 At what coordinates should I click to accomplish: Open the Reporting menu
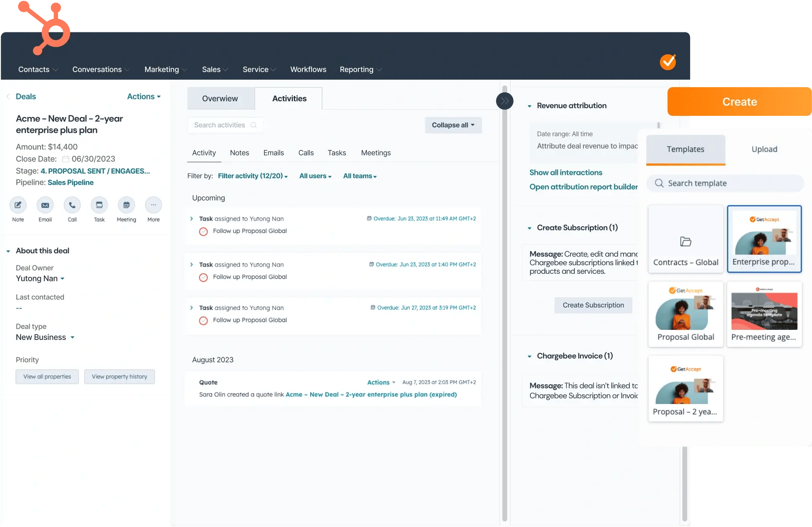click(360, 70)
